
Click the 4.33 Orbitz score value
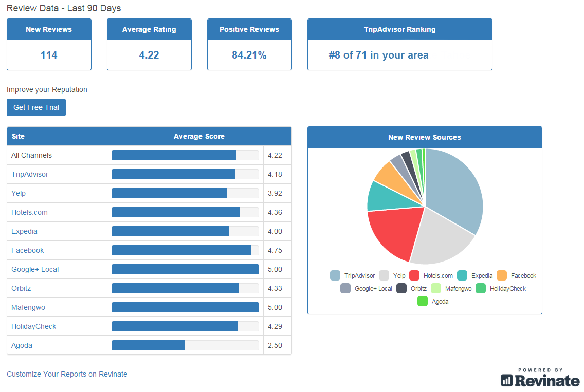coord(275,288)
